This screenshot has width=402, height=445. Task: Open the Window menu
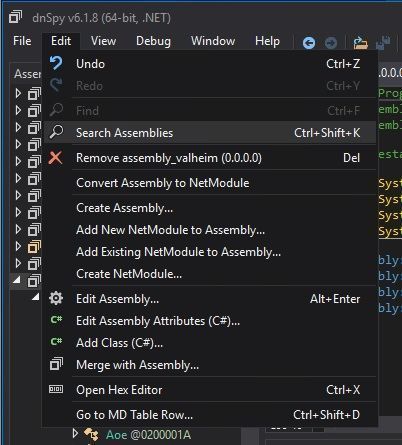213,41
